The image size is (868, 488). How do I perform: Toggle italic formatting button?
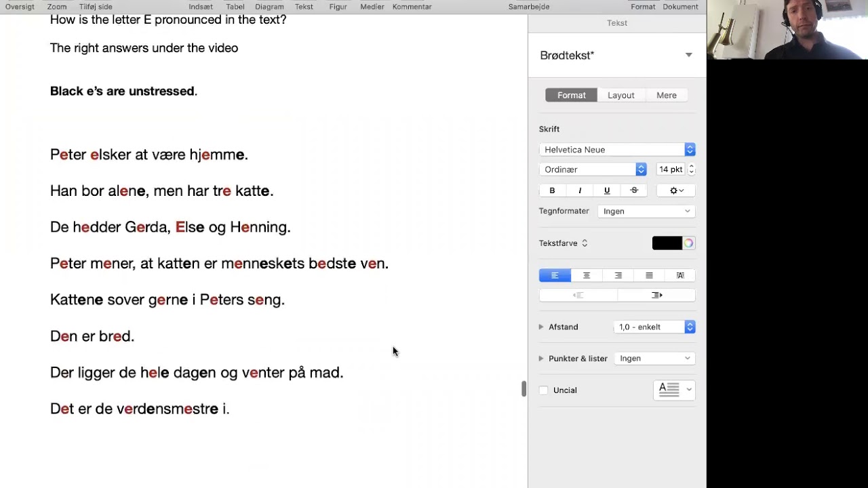tap(580, 190)
